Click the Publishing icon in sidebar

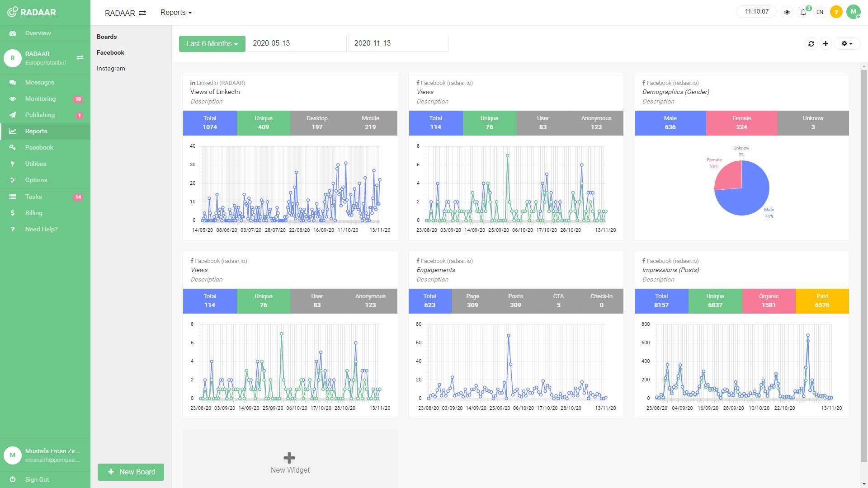click(x=13, y=114)
